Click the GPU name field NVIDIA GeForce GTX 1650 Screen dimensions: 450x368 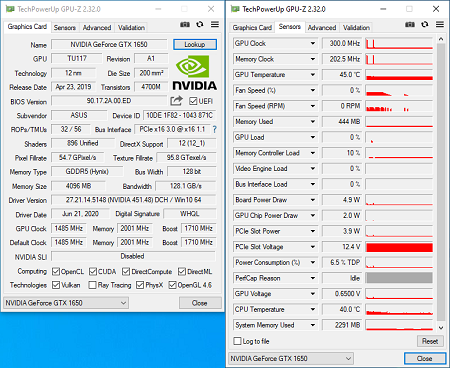coord(109,44)
